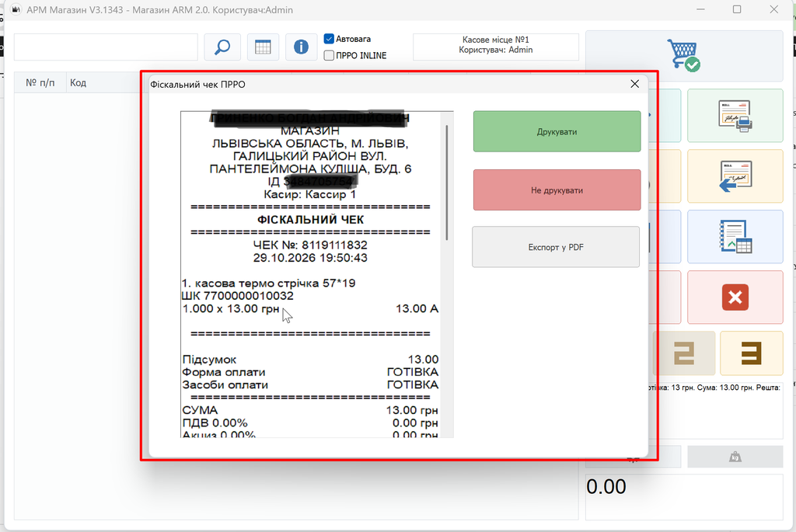Click the magnifier search icon button

(x=222, y=47)
